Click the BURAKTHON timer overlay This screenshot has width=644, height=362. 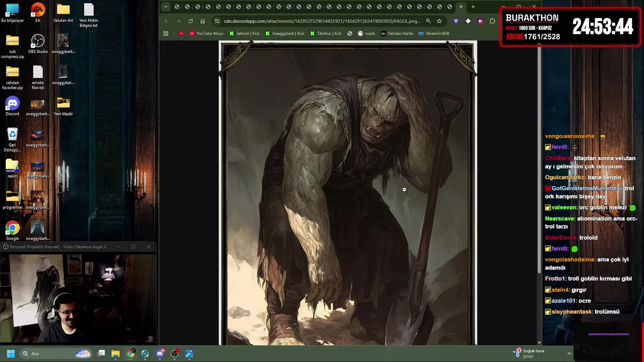571,27
